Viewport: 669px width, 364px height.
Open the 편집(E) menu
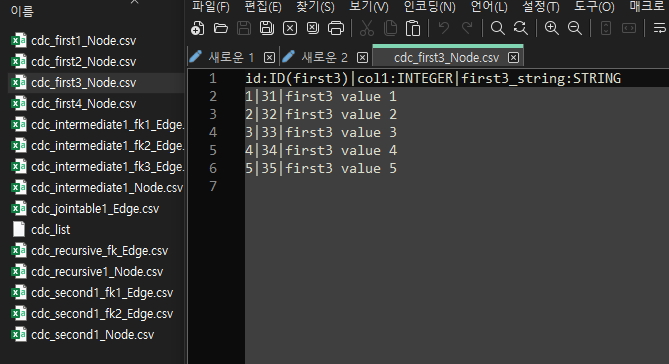(x=263, y=6)
